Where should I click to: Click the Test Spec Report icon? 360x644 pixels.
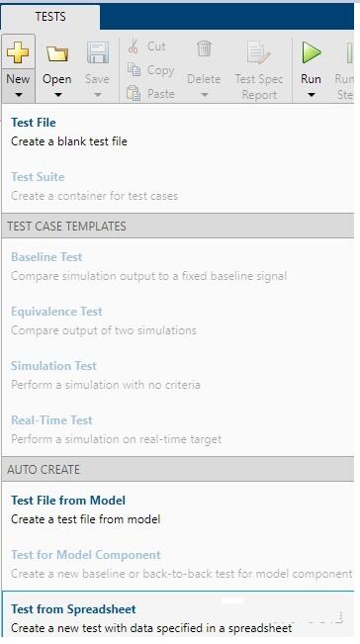coord(258,53)
